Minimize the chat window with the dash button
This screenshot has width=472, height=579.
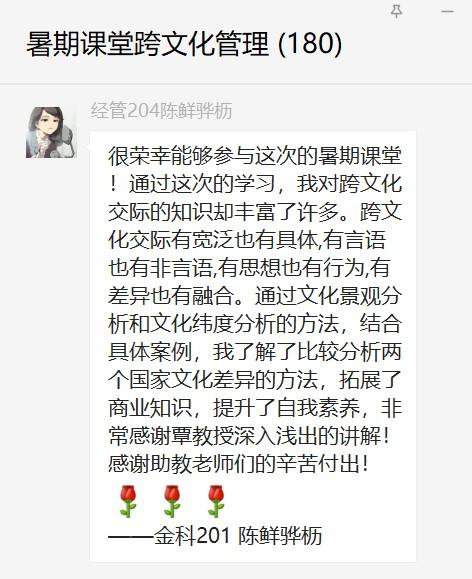(447, 11)
